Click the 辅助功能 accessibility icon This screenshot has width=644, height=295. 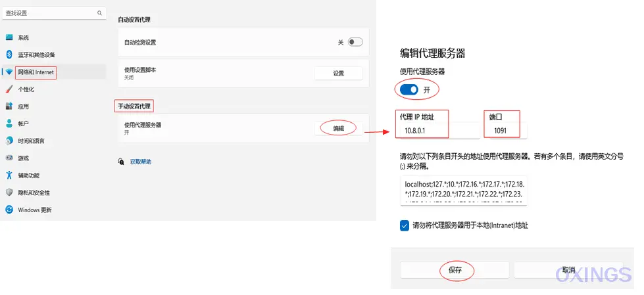tap(9, 175)
